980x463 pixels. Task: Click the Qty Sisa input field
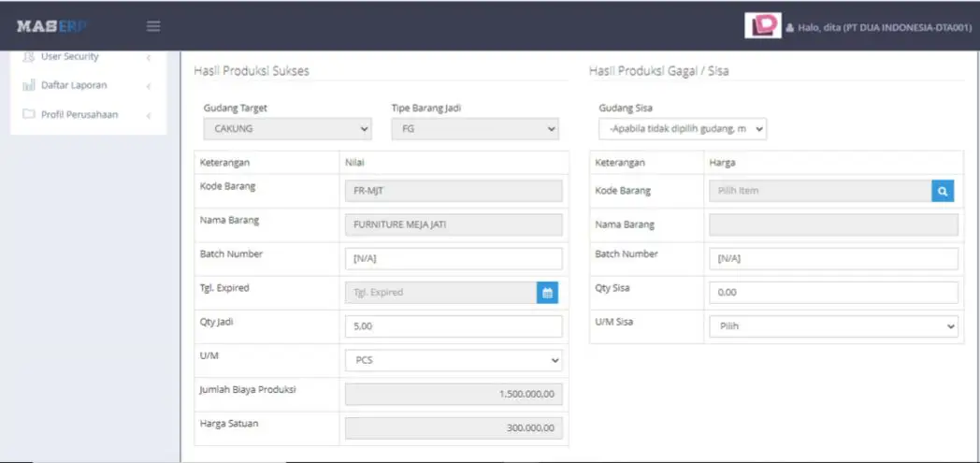[x=834, y=293]
